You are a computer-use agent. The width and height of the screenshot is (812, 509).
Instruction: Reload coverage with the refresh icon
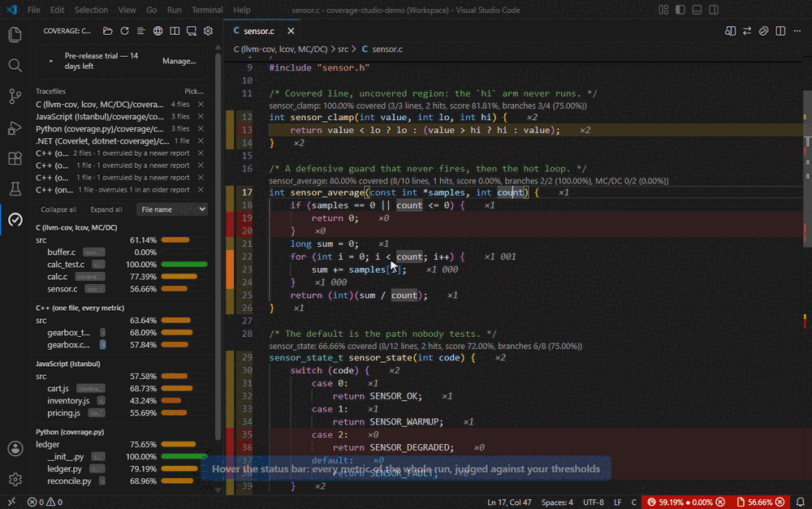tap(124, 31)
